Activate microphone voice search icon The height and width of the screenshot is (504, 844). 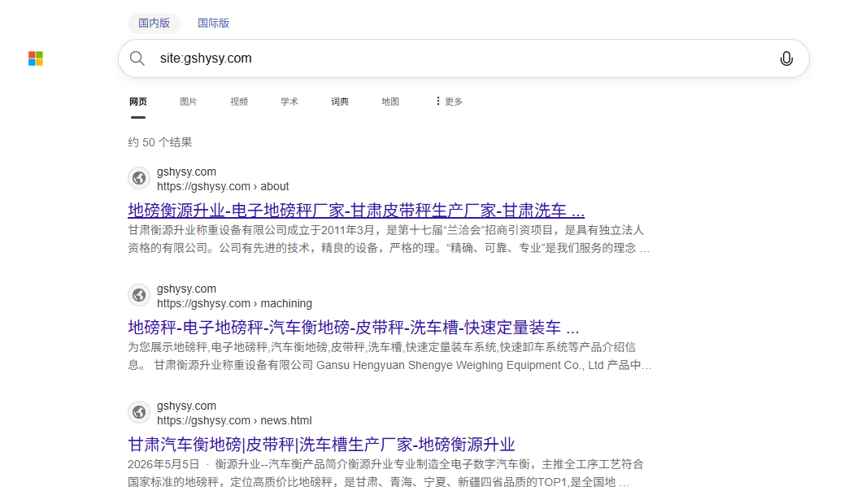point(786,59)
